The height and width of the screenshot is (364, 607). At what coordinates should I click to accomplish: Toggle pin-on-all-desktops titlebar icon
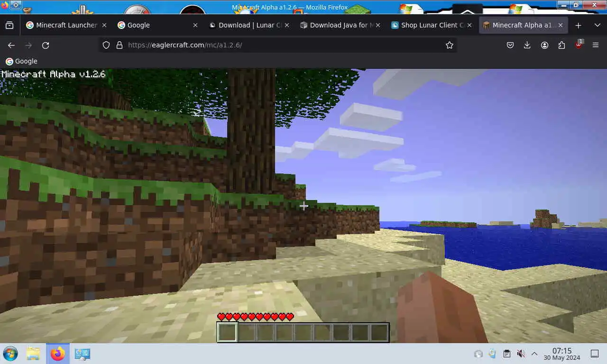[x=16, y=6]
